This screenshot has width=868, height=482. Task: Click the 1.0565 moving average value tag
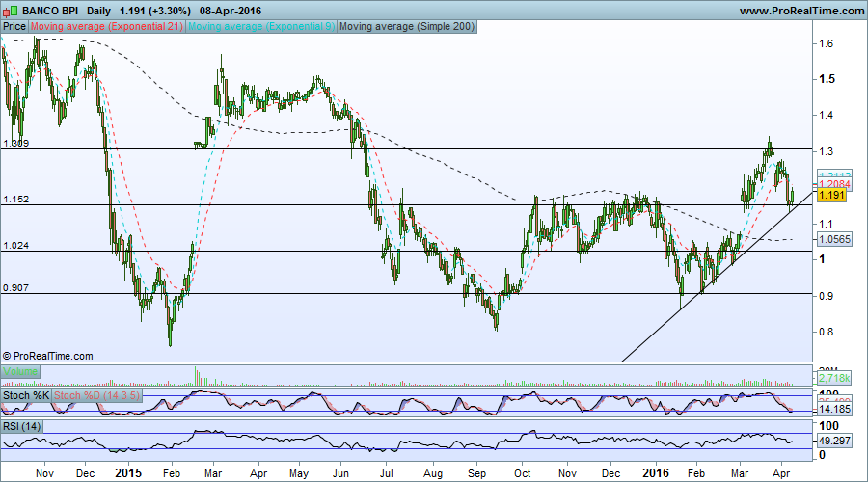(835, 239)
